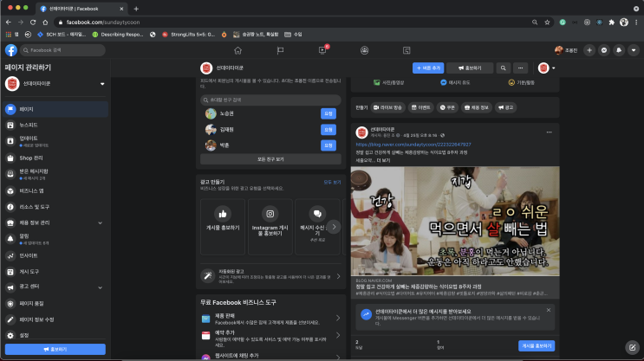Click the 더 보기 link in post text
The height and width of the screenshot is (361, 644).
pos(383,160)
